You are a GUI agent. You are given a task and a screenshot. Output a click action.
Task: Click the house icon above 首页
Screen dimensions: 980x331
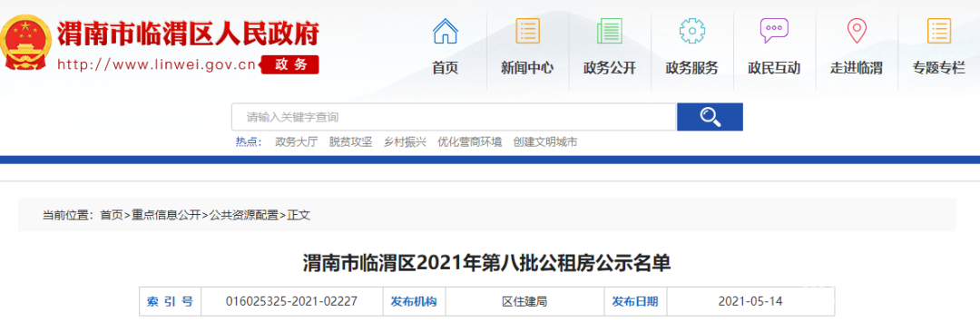445,31
